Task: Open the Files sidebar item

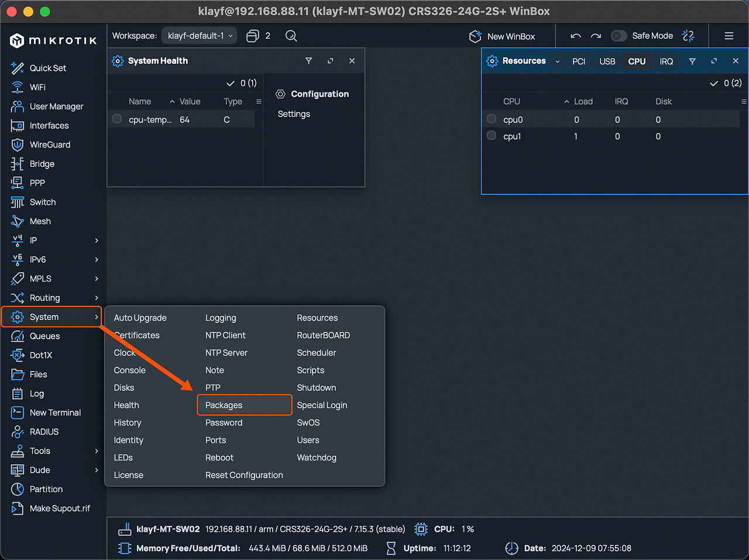Action: [38, 375]
